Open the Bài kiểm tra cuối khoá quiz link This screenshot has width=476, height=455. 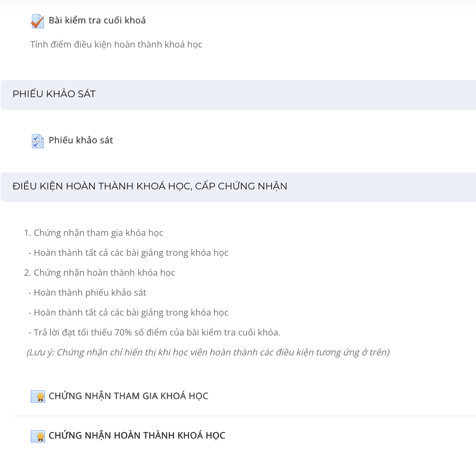(97, 20)
